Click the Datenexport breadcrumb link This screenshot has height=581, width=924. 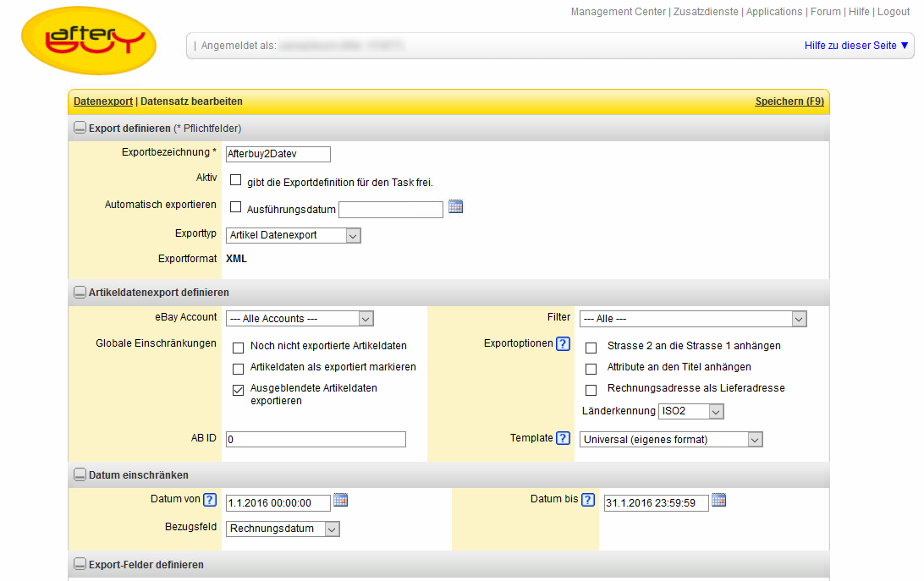(102, 101)
